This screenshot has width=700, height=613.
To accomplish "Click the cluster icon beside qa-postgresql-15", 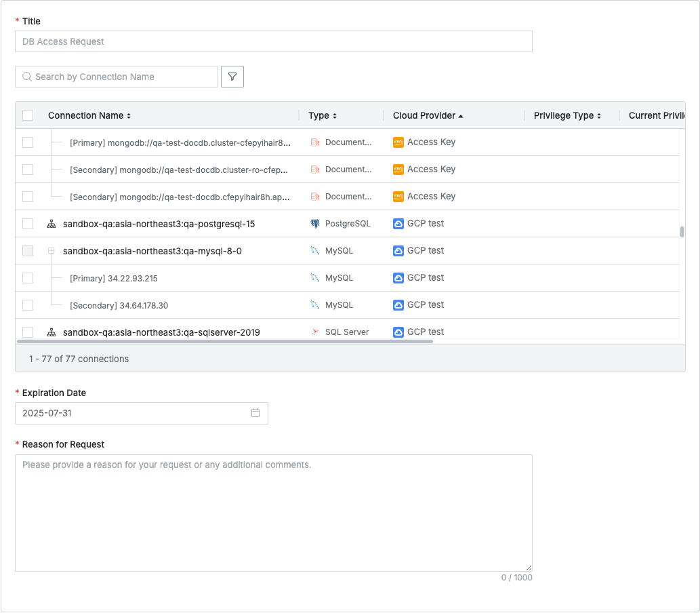I will [52, 224].
